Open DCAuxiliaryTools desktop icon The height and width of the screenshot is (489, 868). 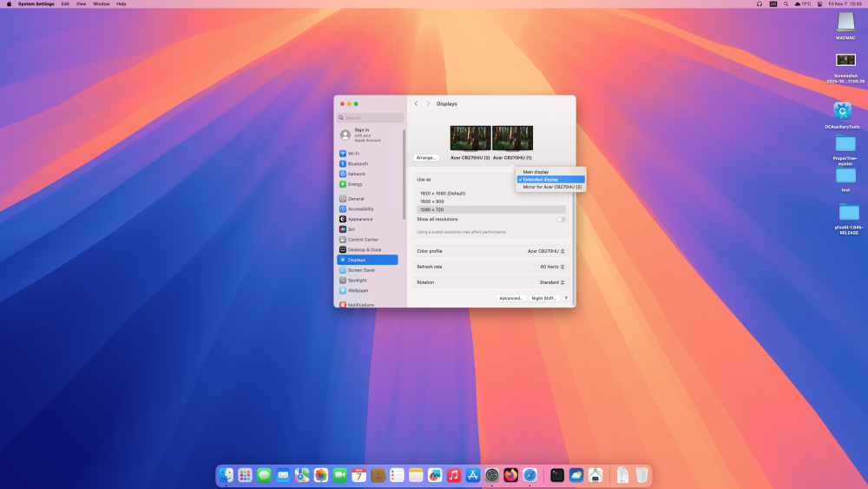pyautogui.click(x=843, y=116)
